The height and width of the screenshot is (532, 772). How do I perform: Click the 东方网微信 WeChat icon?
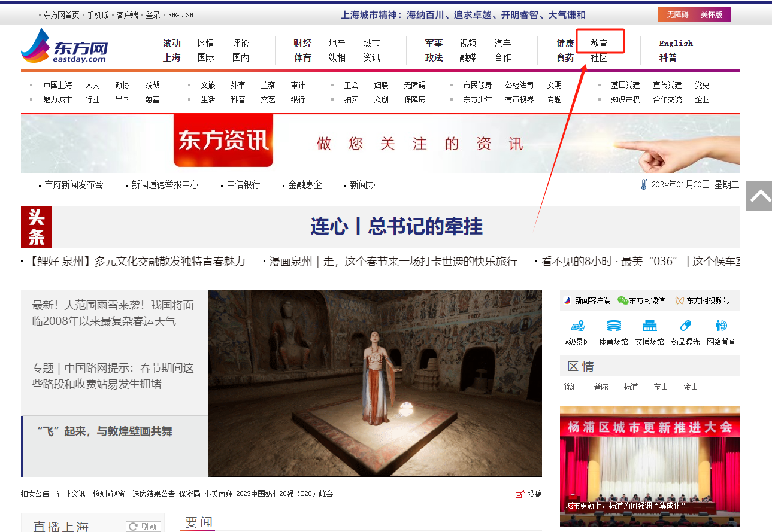[623, 300]
